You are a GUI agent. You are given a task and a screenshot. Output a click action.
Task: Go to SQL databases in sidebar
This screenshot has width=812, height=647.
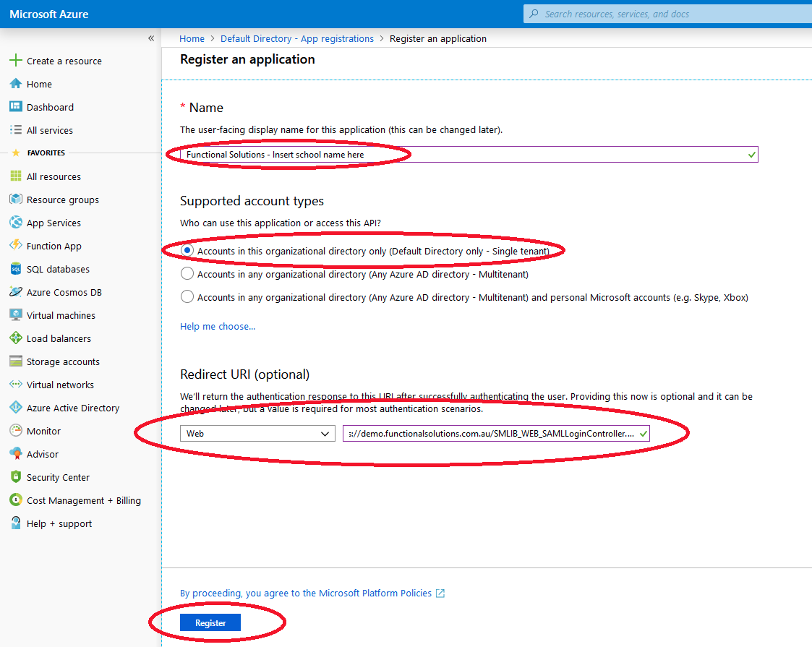point(58,269)
